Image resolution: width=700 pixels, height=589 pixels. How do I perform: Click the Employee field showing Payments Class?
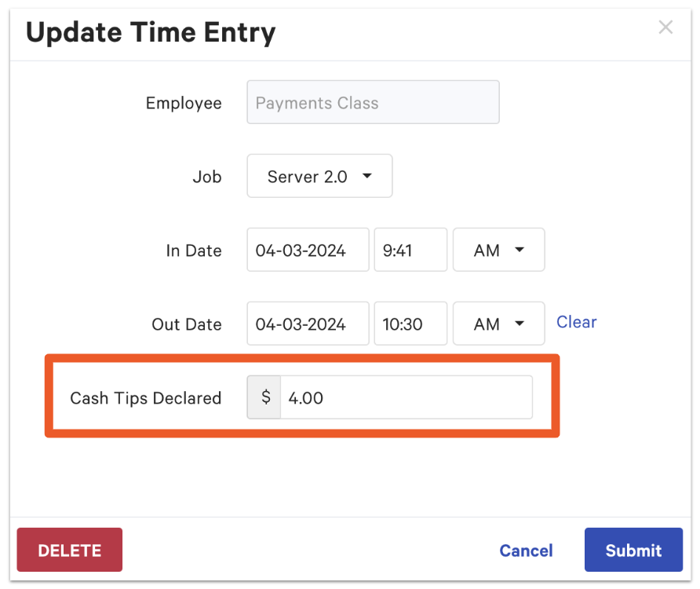[373, 103]
